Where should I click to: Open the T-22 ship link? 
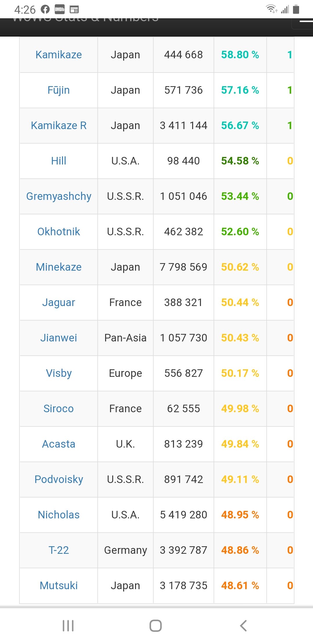pos(59,550)
